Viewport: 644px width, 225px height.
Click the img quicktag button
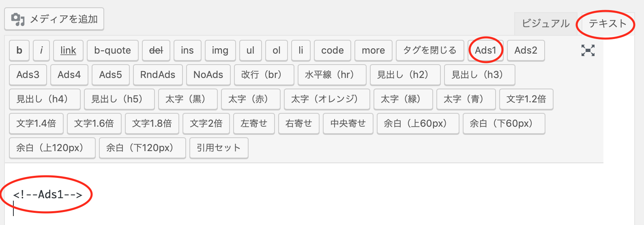(x=220, y=50)
